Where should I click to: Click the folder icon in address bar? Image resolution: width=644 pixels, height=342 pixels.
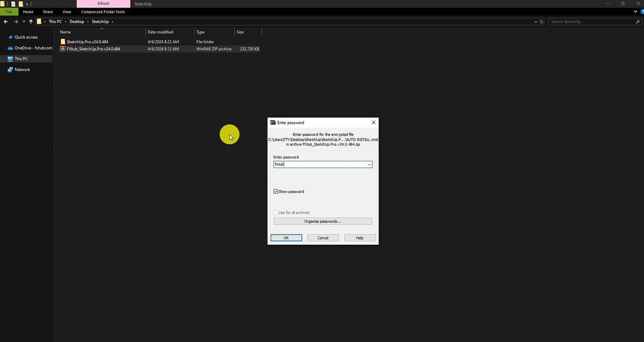pyautogui.click(x=39, y=21)
